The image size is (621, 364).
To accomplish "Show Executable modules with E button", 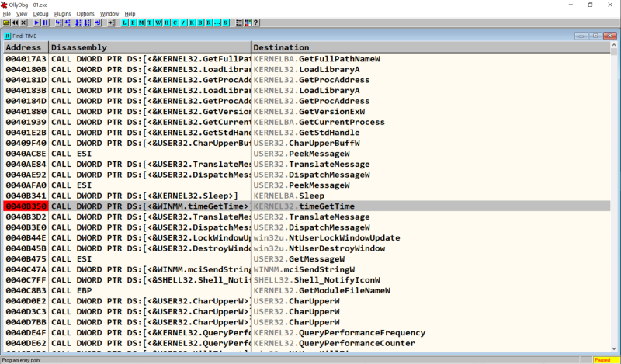I will (134, 23).
